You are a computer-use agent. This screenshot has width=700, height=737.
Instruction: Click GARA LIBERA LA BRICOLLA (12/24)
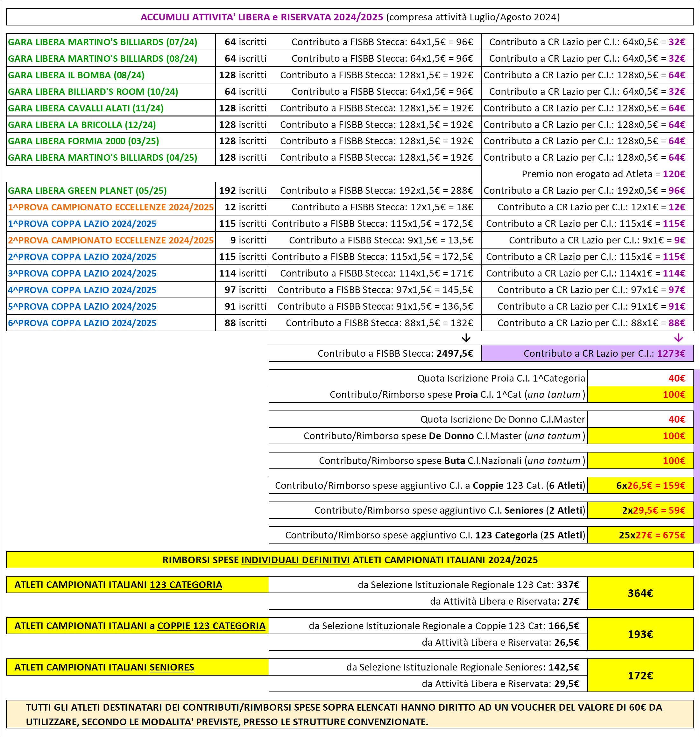(82, 124)
